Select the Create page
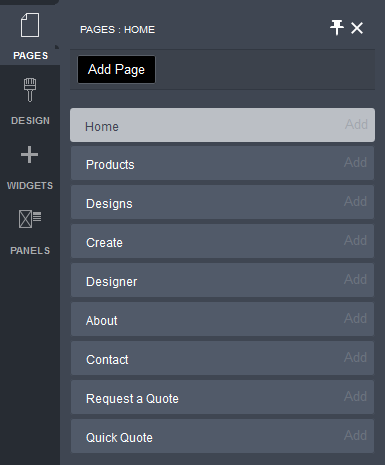 click(x=222, y=241)
